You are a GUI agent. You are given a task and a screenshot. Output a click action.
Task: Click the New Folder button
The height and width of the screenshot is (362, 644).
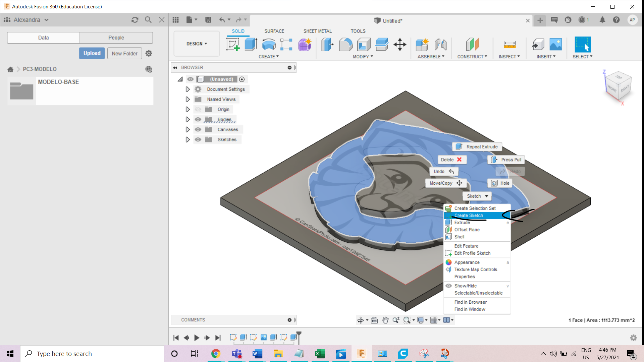pyautogui.click(x=124, y=53)
